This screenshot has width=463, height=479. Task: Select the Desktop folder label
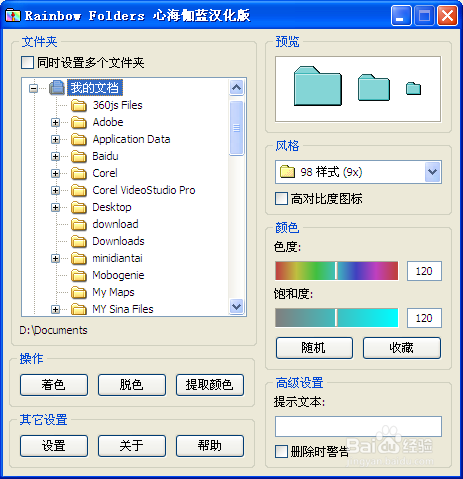pyautogui.click(x=112, y=207)
